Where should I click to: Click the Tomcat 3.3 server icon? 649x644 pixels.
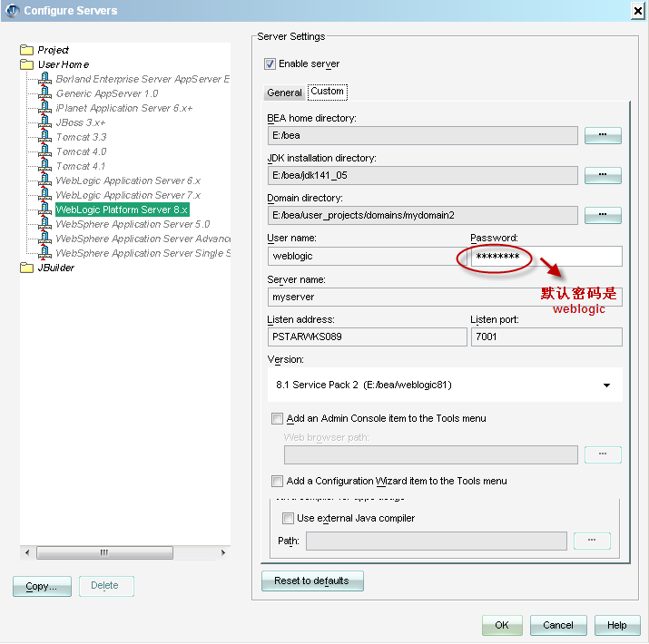point(44,136)
